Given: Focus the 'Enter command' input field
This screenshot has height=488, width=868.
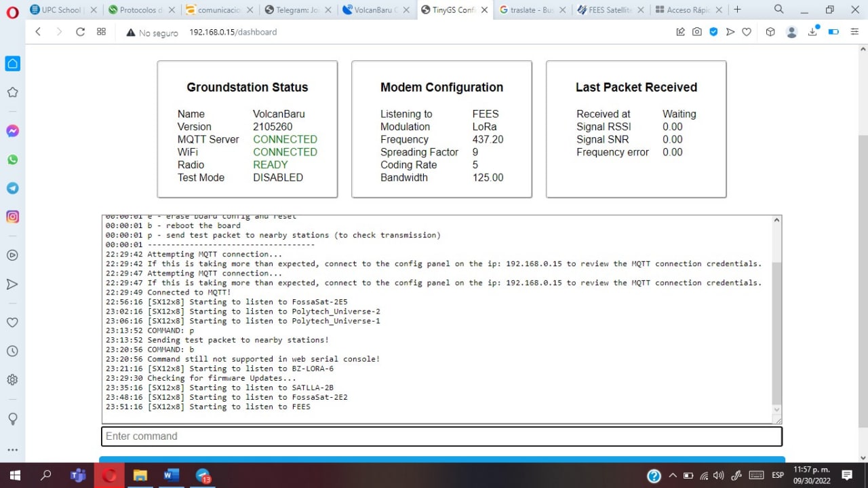Looking at the screenshot, I should point(441,436).
